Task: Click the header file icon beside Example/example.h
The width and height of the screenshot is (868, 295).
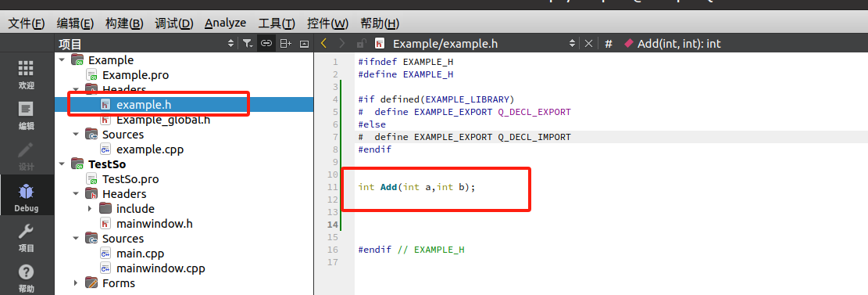Action: tap(380, 43)
